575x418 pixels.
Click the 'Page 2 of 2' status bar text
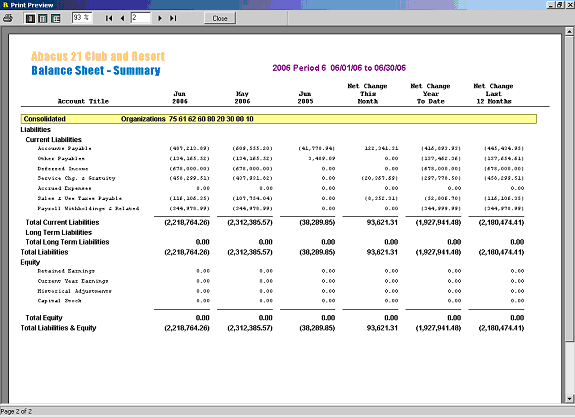pyautogui.click(x=16, y=411)
